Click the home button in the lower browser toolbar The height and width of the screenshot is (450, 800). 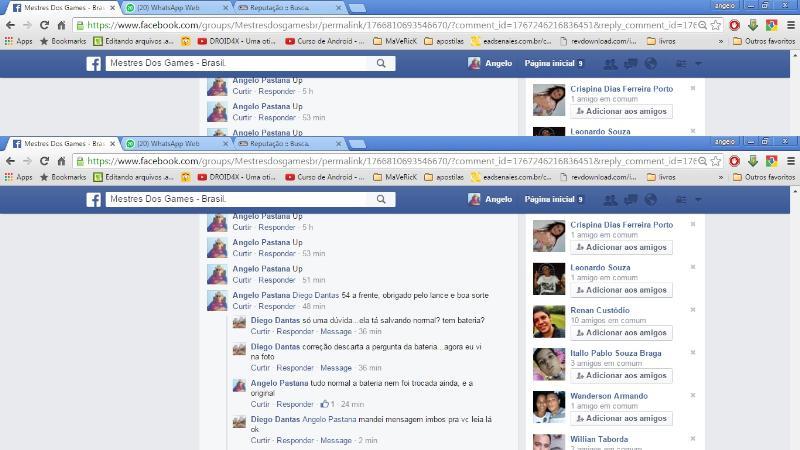[x=62, y=160]
